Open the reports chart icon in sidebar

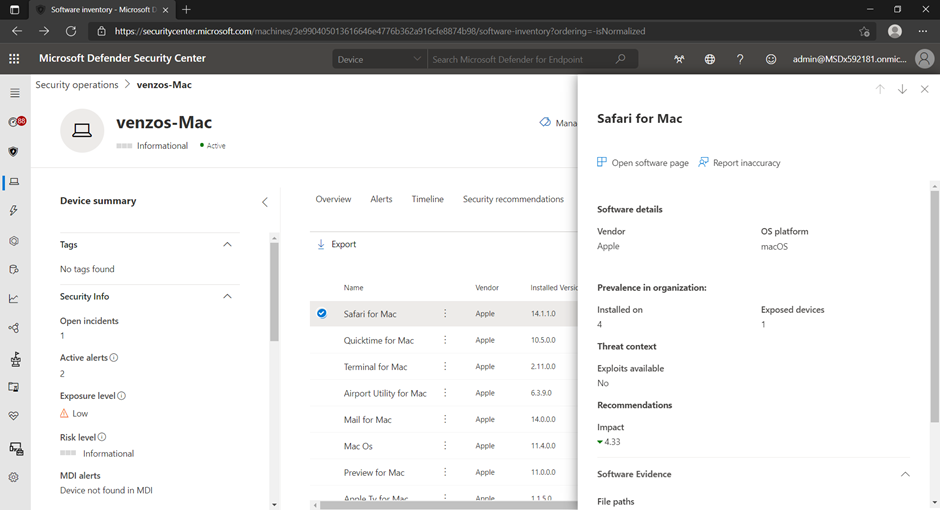tap(14, 298)
